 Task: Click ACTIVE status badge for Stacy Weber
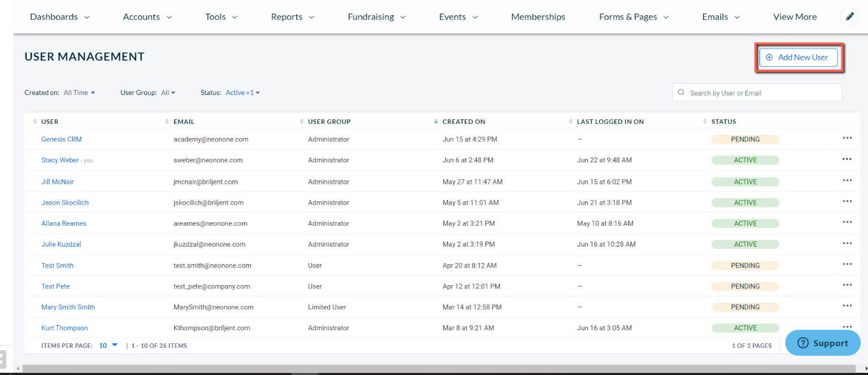(x=745, y=160)
